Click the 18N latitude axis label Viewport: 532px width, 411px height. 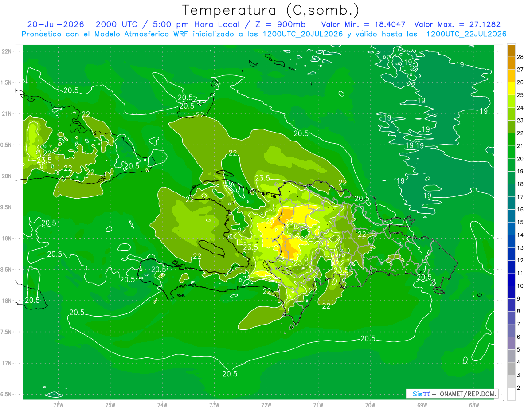(x=8, y=301)
